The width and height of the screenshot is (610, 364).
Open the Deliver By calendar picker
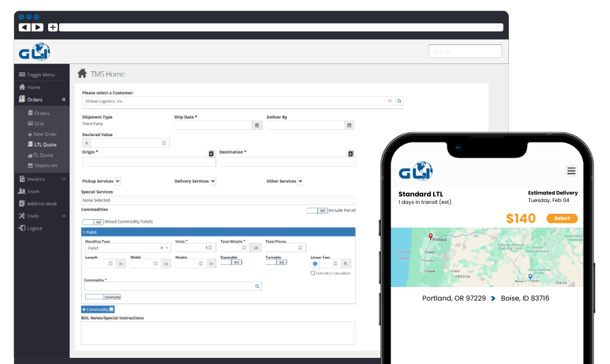[349, 125]
